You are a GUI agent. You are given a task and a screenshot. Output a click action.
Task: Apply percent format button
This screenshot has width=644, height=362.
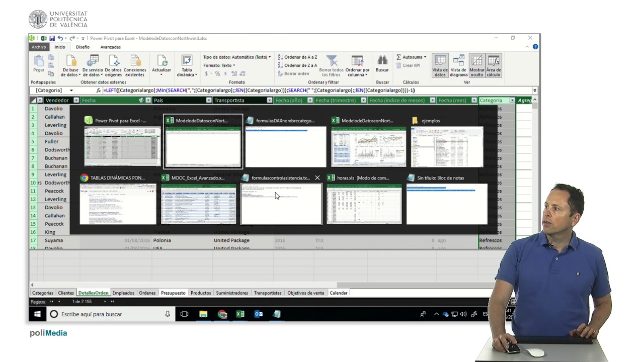click(x=217, y=74)
